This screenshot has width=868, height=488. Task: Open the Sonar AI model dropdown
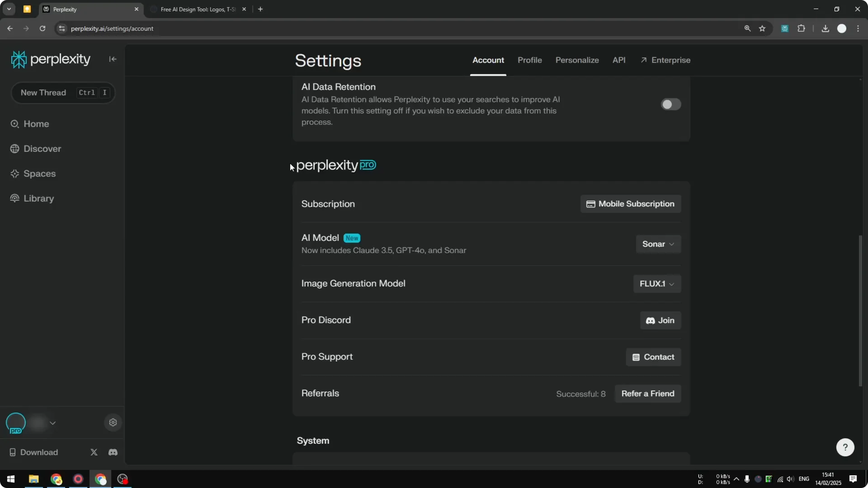[x=658, y=244]
